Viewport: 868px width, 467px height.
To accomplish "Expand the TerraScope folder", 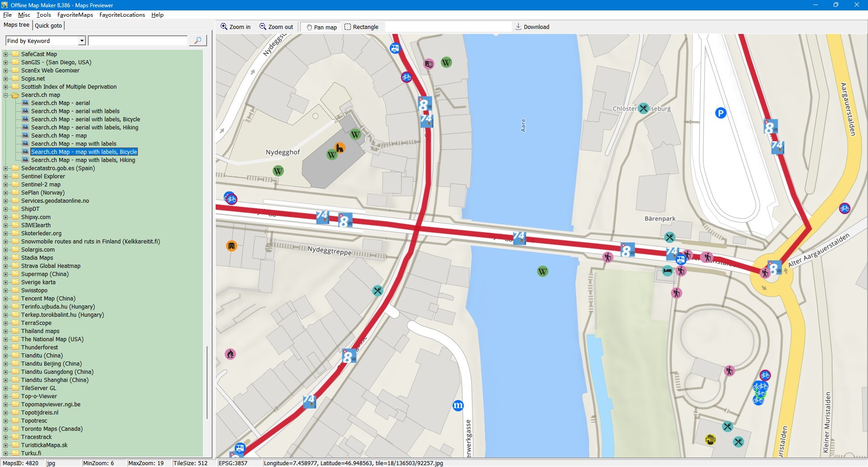I will [6, 323].
